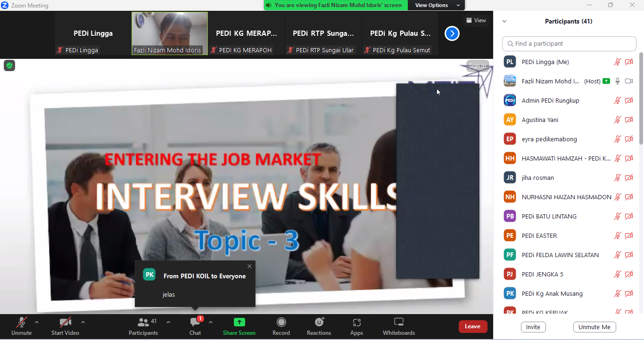Click the green encryption shield icon
The height and width of the screenshot is (340, 644).
click(x=9, y=65)
